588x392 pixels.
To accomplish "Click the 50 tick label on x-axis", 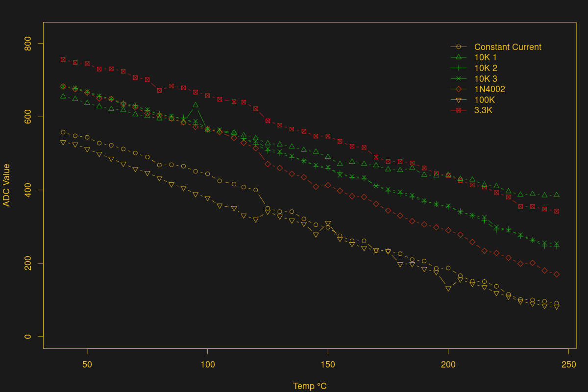I will 87,365.
